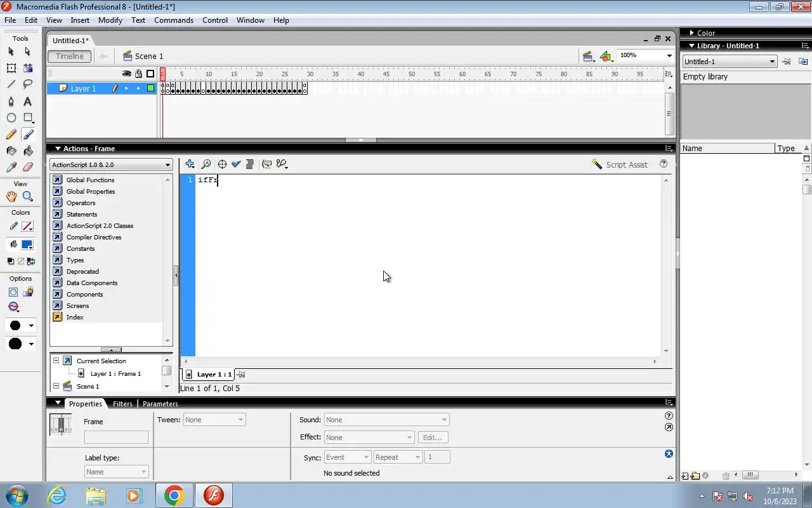Select the Rectangle tool
The image size is (812, 508).
(x=28, y=117)
